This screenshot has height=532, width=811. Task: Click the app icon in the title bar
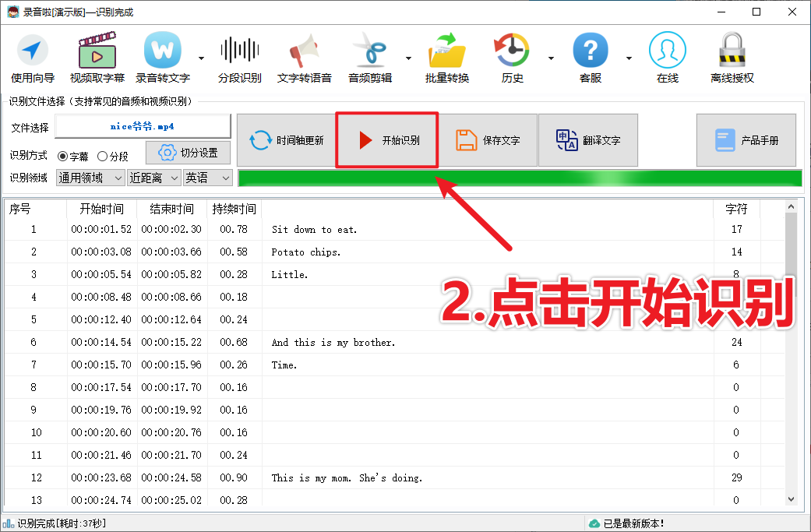click(x=13, y=12)
